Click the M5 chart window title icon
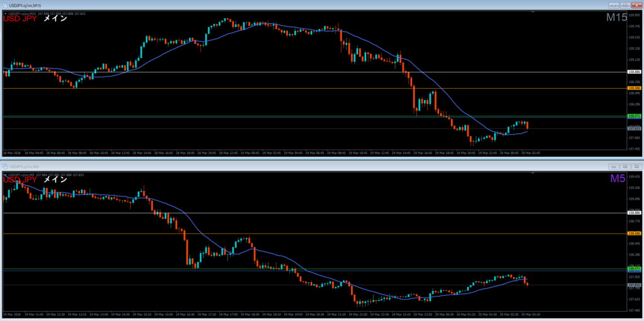644x321 pixels. (5, 166)
